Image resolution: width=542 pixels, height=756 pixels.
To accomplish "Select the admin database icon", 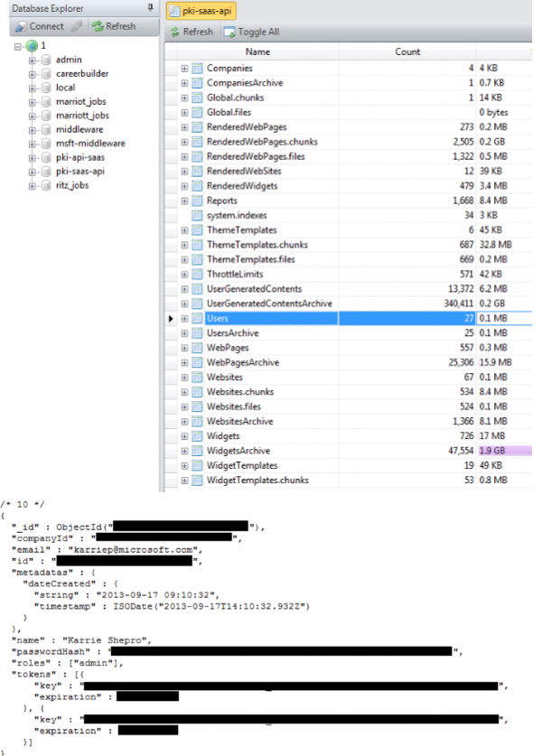I will [x=46, y=60].
